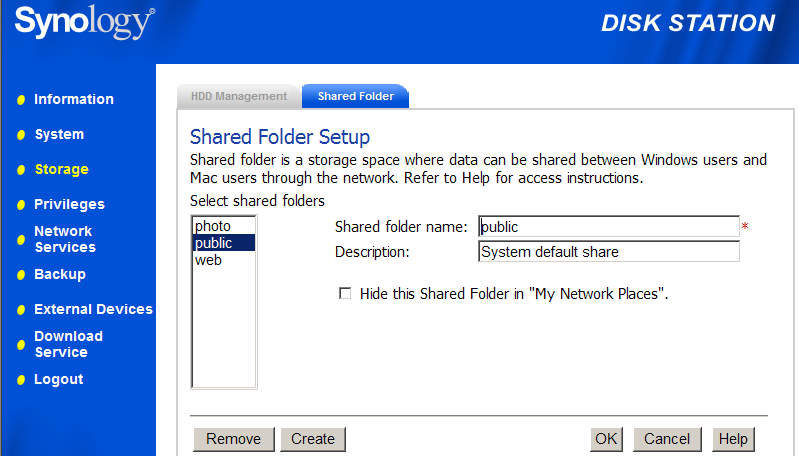The width and height of the screenshot is (799, 456).
Task: Switch to the HDD Management tab
Action: coord(239,97)
